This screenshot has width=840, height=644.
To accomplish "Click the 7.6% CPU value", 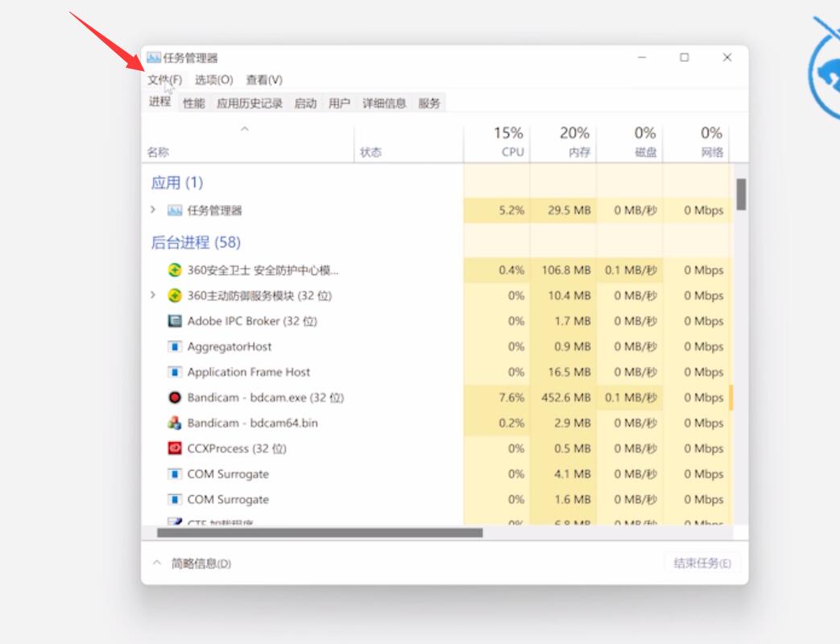I will pos(511,398).
